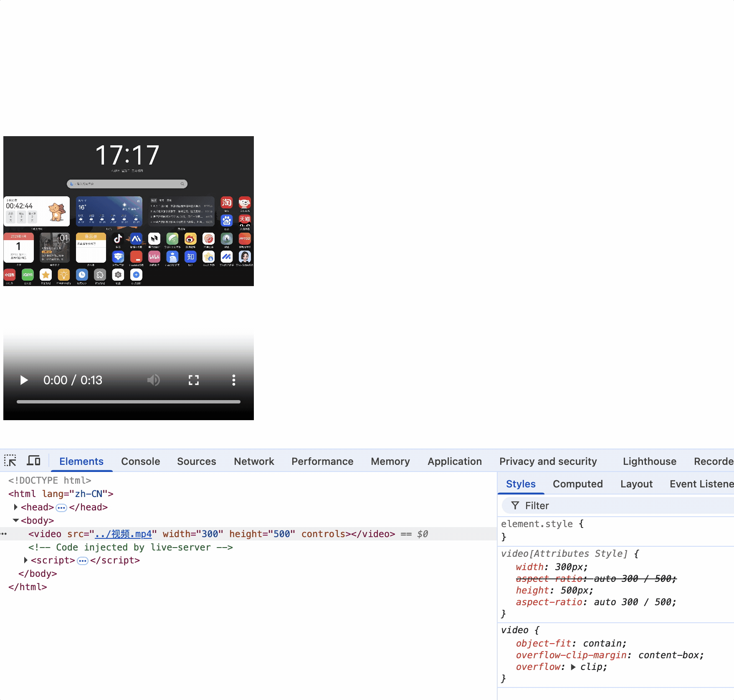734x700 pixels.
Task: Expand the head element in the DOM tree
Action: [x=16, y=507]
